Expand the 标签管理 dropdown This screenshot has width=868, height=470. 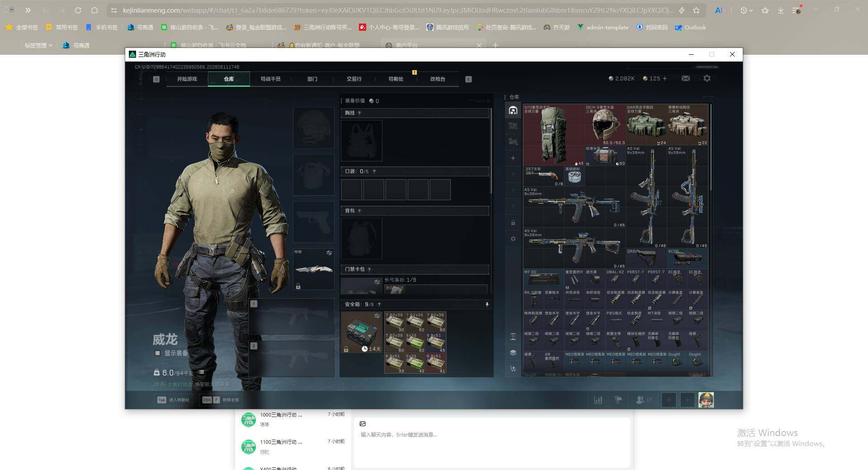coord(38,45)
